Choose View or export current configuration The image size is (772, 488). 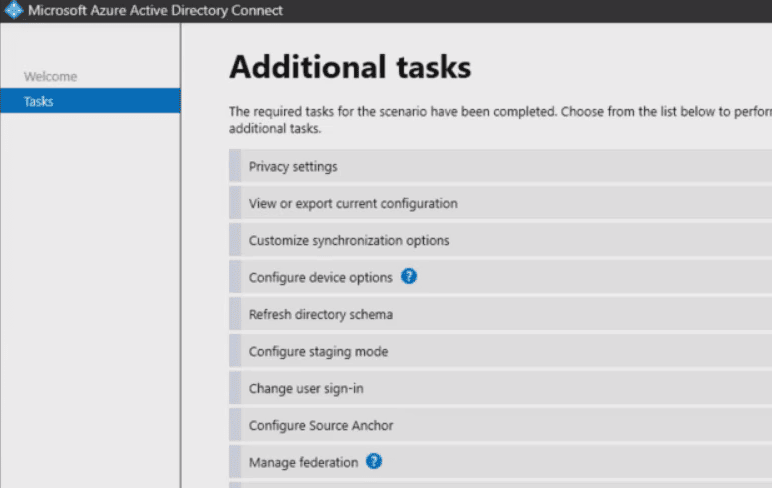pos(500,203)
